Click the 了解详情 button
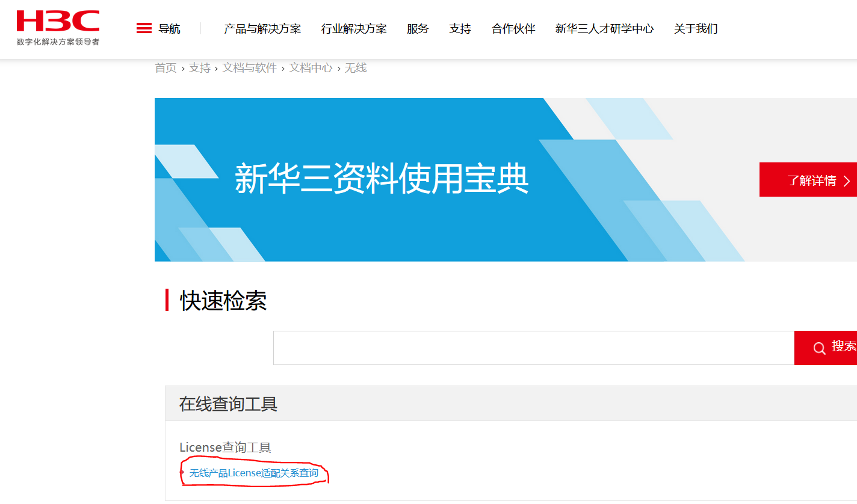This screenshot has height=504, width=857. [x=808, y=179]
